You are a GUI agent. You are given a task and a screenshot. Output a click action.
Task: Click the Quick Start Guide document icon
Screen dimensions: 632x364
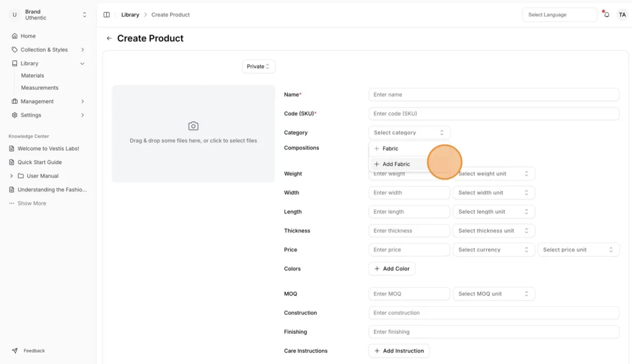[12, 162]
